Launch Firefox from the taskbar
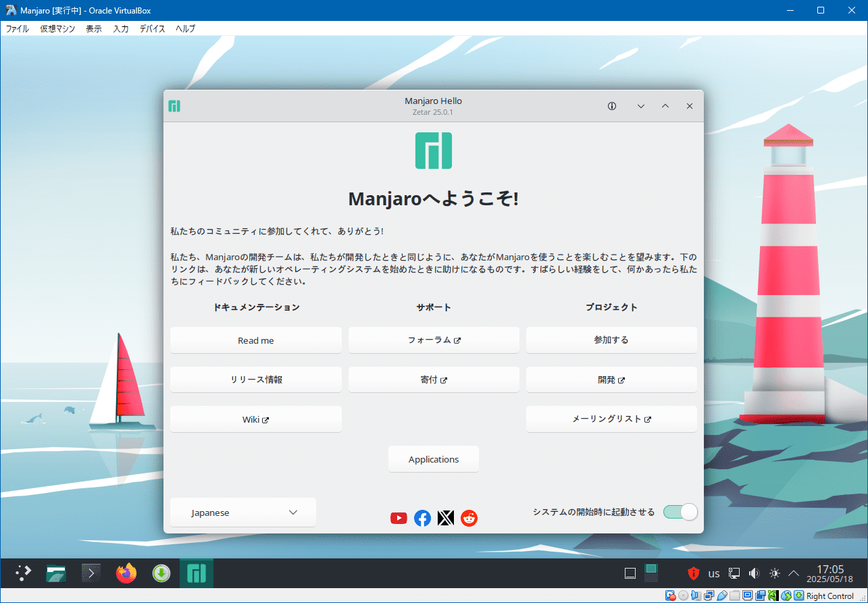868x603 pixels. tap(126, 573)
